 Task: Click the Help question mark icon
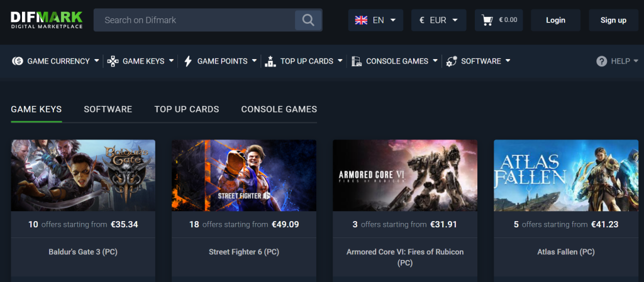pyautogui.click(x=602, y=61)
